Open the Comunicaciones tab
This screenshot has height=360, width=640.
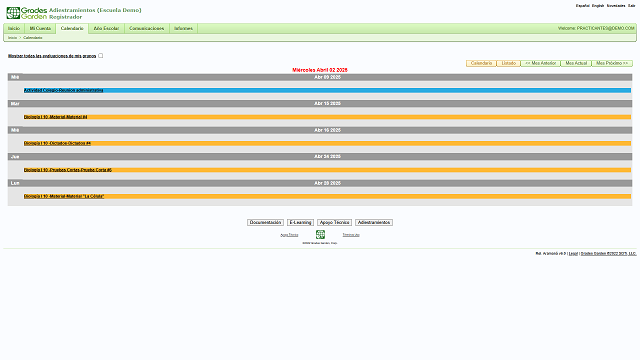tap(147, 28)
